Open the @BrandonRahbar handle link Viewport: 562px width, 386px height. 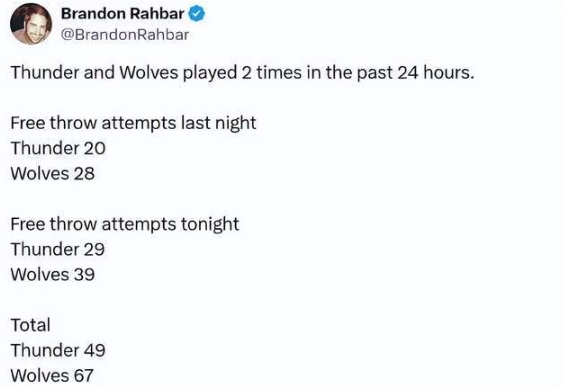pos(125,35)
